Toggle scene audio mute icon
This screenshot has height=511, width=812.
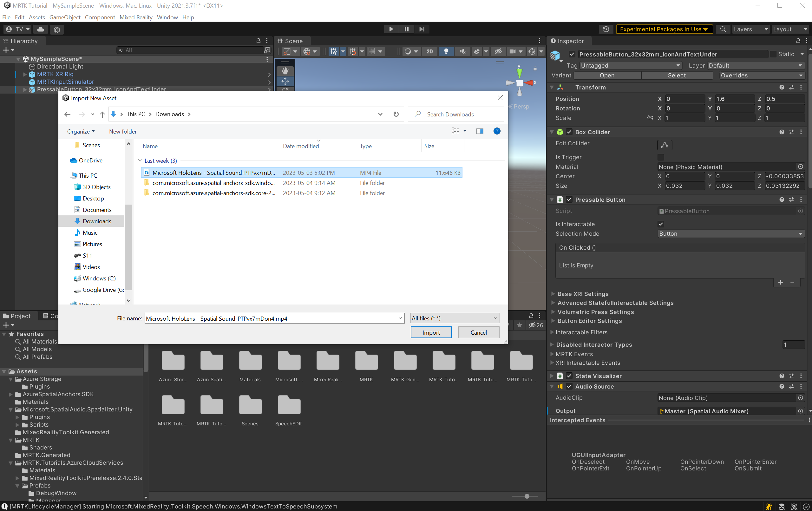click(462, 51)
